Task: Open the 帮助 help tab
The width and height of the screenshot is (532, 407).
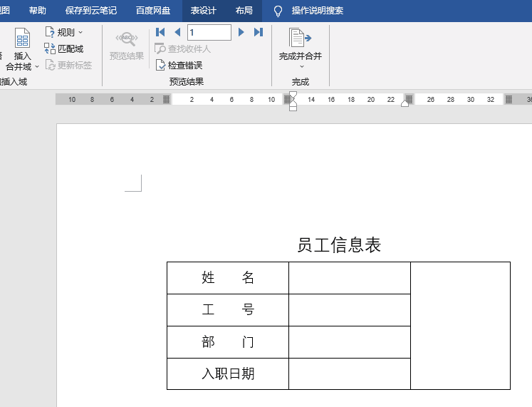Action: click(x=37, y=11)
